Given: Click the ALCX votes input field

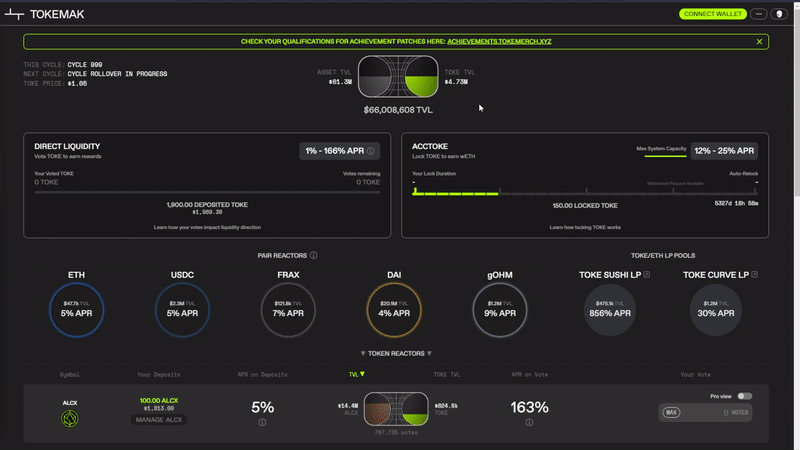Looking at the screenshot, I should coord(705,412).
